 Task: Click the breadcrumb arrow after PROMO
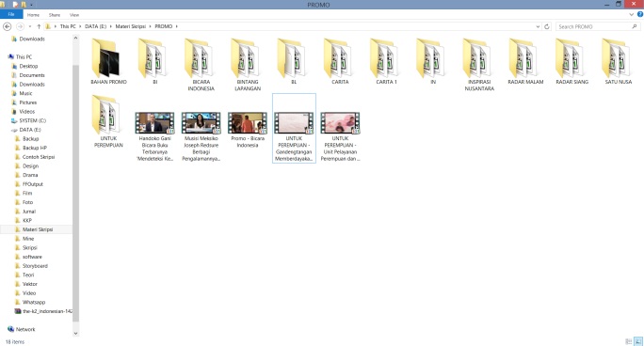tap(177, 26)
